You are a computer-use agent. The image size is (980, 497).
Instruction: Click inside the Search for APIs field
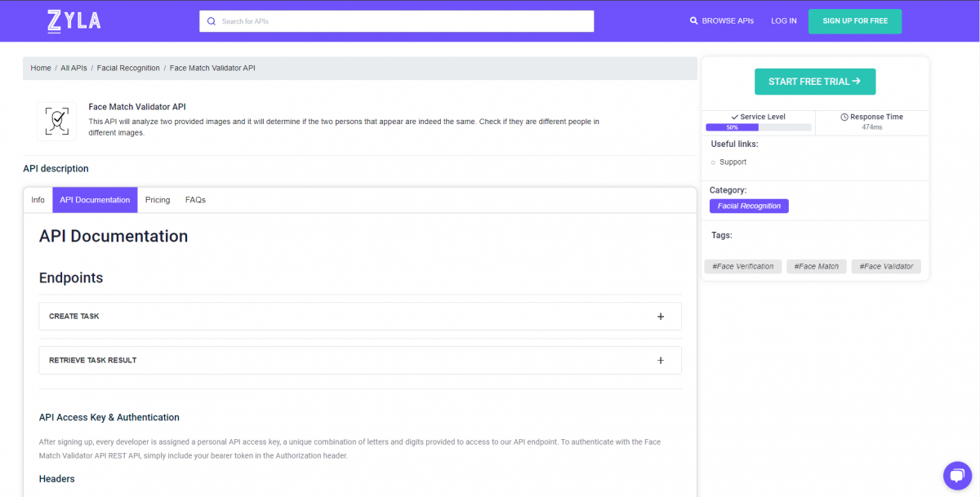(396, 20)
